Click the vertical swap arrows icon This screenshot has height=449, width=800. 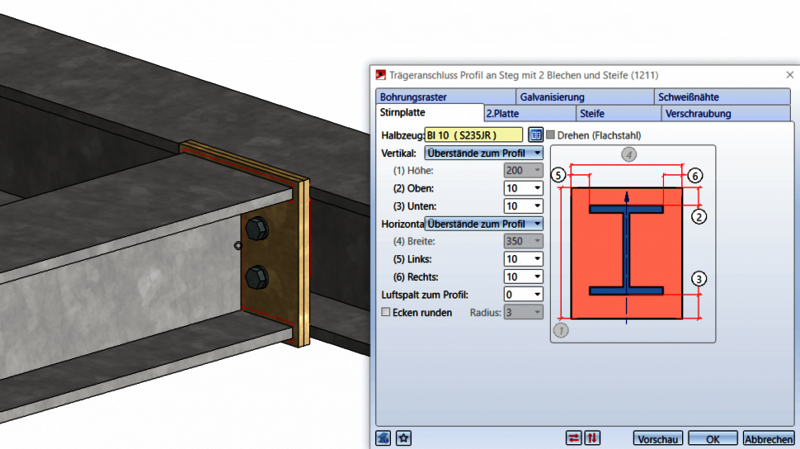[x=591, y=438]
